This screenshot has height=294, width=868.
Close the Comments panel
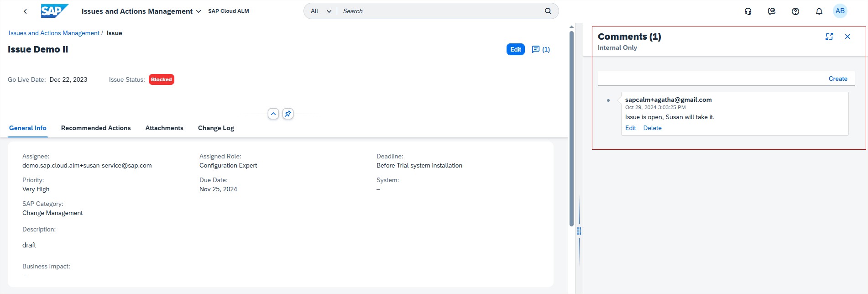[x=847, y=37]
